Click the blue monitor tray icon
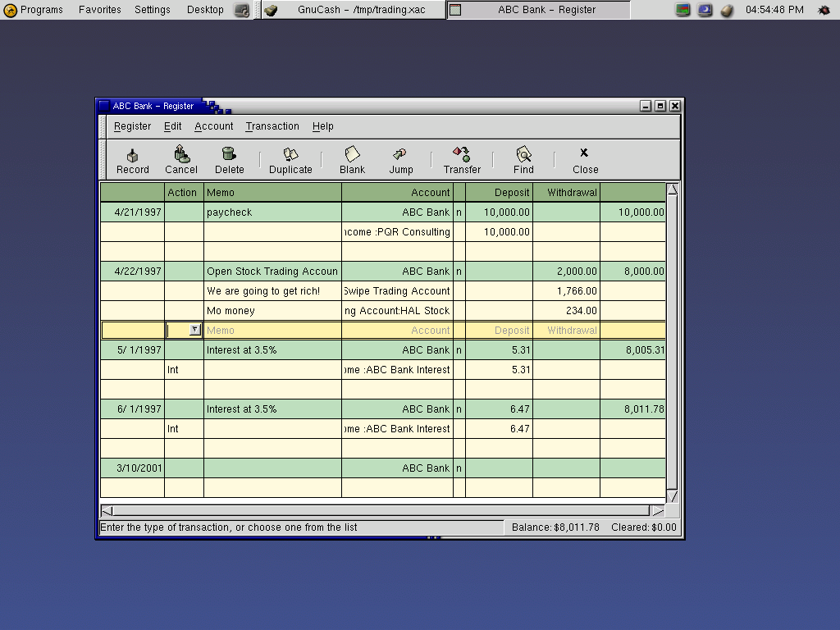Image resolution: width=840 pixels, height=630 pixels. (705, 10)
